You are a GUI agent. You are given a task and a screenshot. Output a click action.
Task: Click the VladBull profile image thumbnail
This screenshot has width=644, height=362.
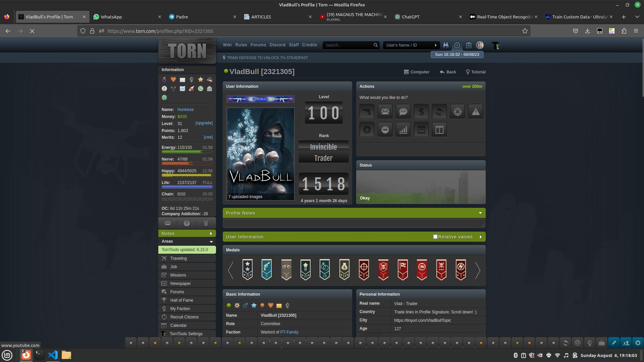pos(261,154)
